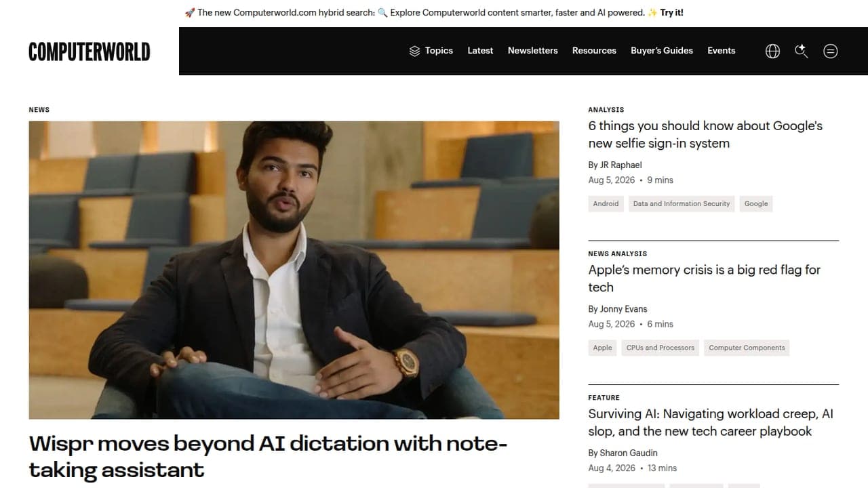Click the "Aug 4, 2026 • 13 mins" date text

tap(633, 468)
